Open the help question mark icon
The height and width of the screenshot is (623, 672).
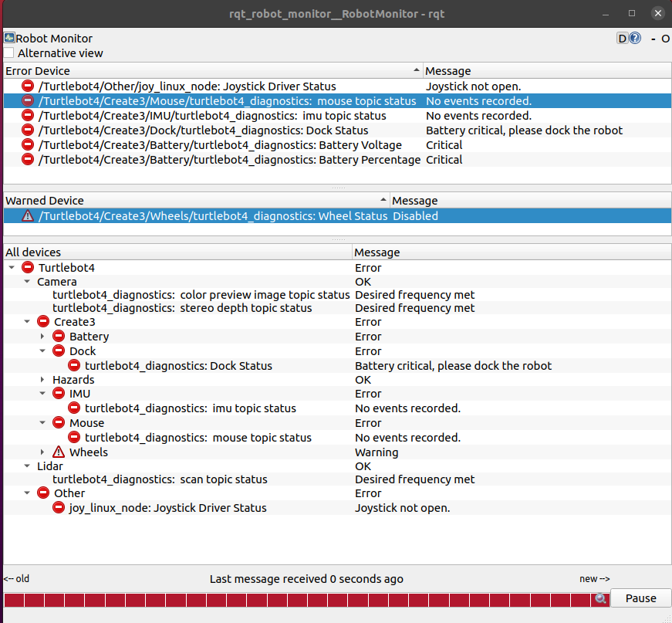pos(635,38)
